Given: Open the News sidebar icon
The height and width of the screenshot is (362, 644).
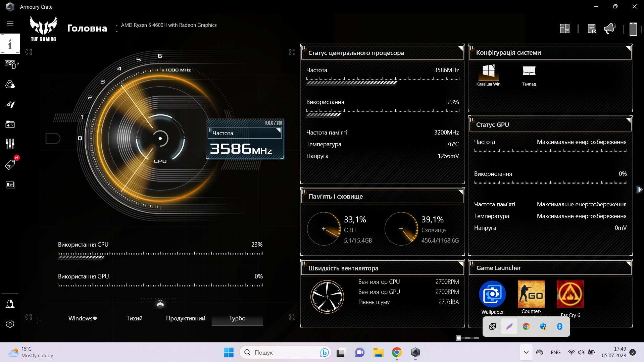Looking at the screenshot, I should (x=10, y=185).
